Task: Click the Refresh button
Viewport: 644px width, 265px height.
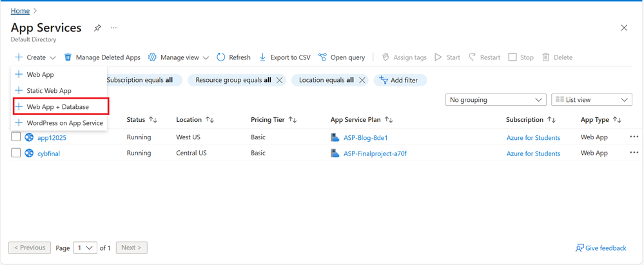Action: [233, 57]
